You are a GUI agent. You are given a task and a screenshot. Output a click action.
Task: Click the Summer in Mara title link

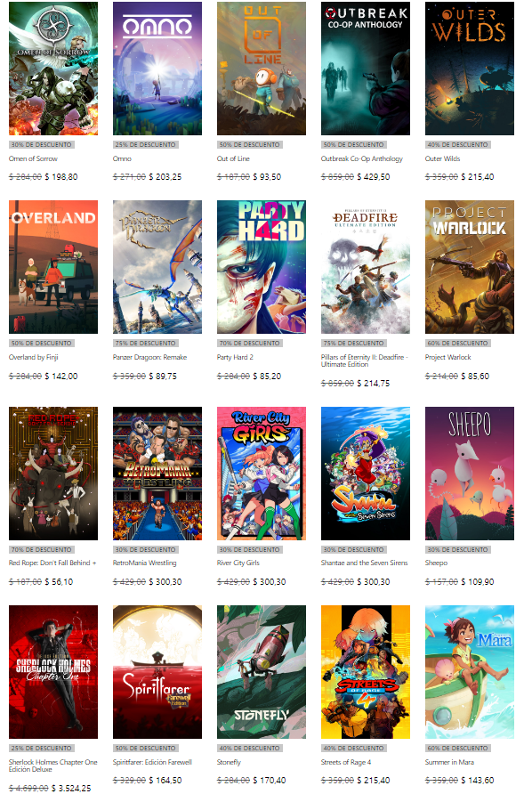click(x=450, y=762)
